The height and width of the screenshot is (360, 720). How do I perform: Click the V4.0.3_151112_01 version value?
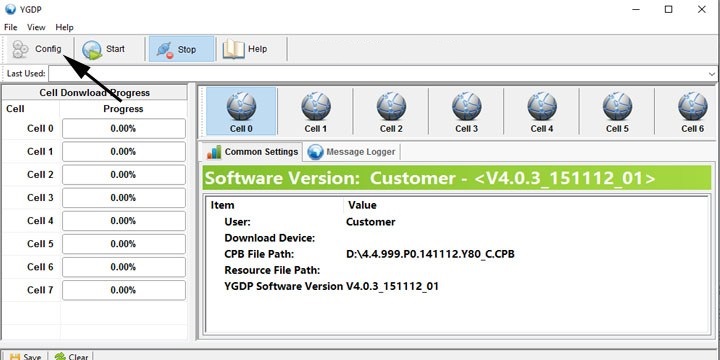(x=392, y=287)
